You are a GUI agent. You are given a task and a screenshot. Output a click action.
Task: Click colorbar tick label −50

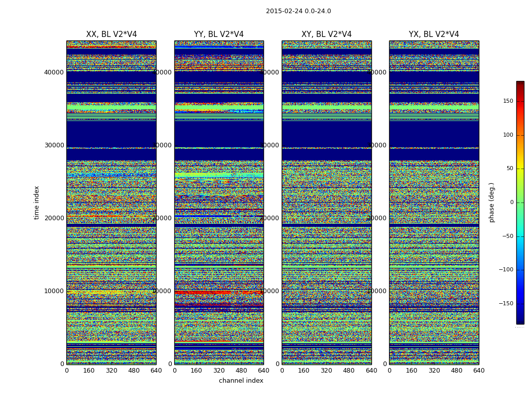pos(507,236)
